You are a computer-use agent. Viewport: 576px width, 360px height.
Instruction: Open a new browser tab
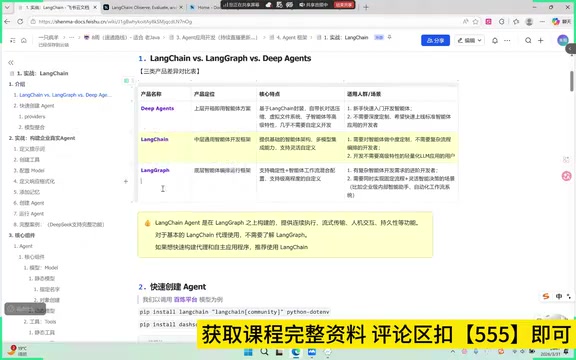pos(366,7)
